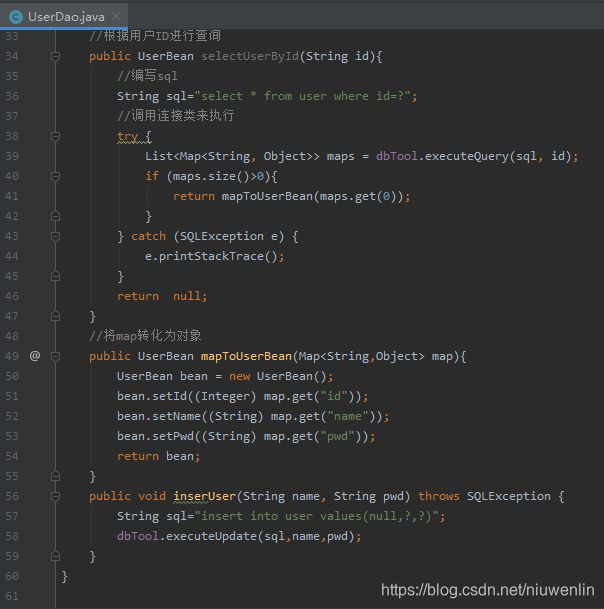Collapse the try block on line 38
The width and height of the screenshot is (604, 609).
pos(56,136)
